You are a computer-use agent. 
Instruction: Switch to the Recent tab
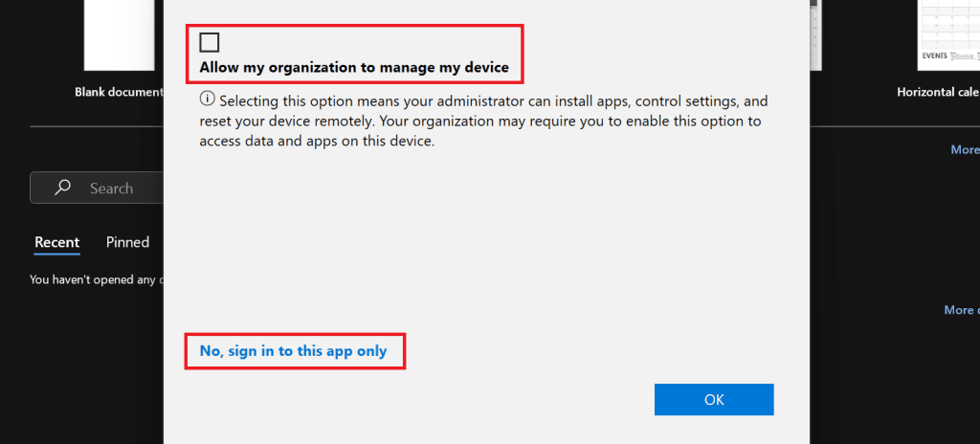(x=56, y=242)
